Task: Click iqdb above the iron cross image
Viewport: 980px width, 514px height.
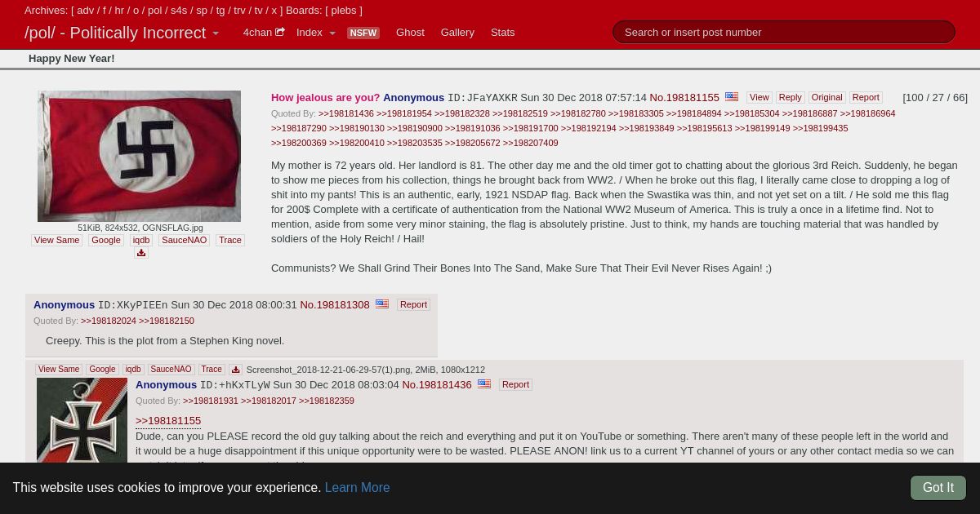Action: (133, 370)
